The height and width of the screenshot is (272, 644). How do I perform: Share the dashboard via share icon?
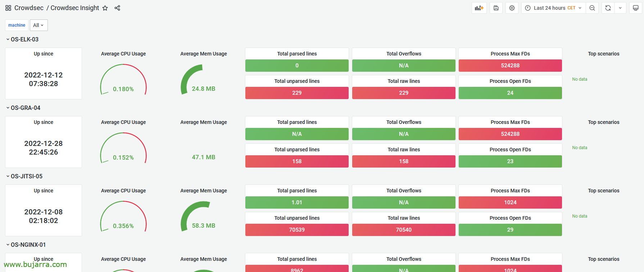(x=117, y=8)
